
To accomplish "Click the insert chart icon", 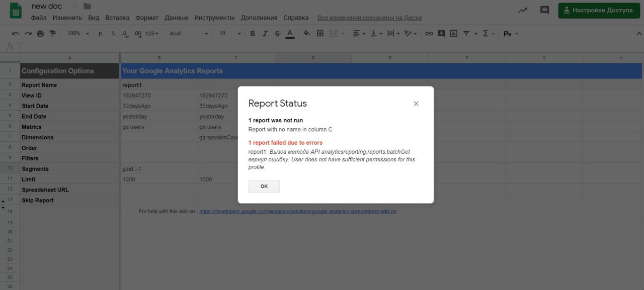I will click(x=454, y=34).
